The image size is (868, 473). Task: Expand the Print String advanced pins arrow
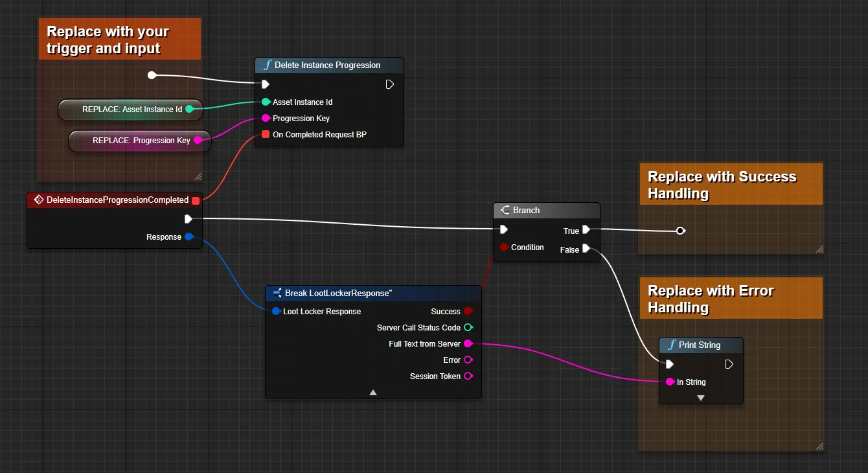click(700, 398)
